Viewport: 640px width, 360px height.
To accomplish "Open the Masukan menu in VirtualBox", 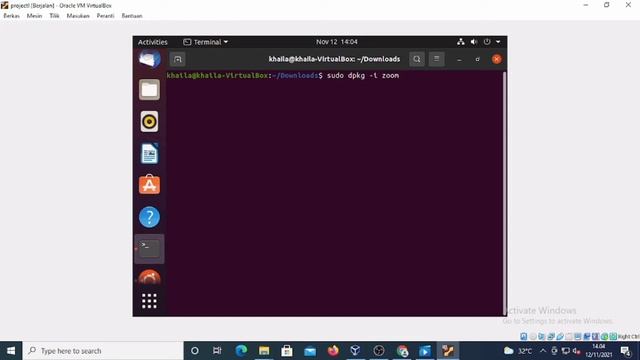I will tap(78, 16).
